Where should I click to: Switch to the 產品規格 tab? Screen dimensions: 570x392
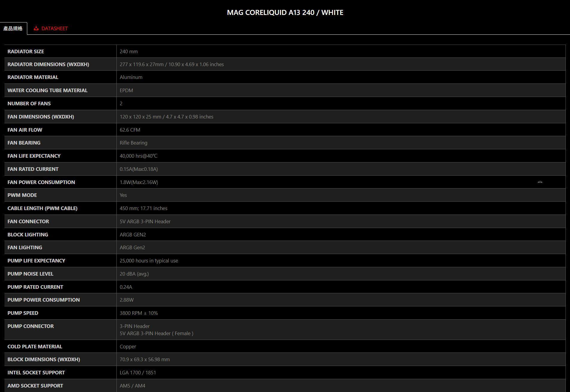[13, 28]
